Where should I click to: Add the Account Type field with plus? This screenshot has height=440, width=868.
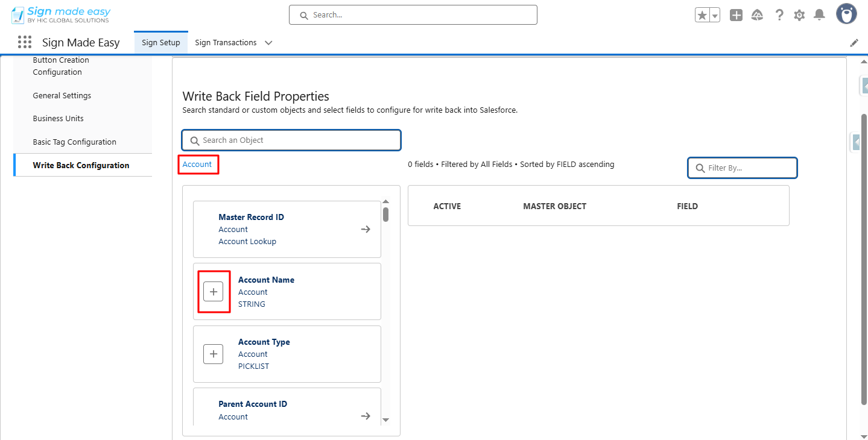214,354
